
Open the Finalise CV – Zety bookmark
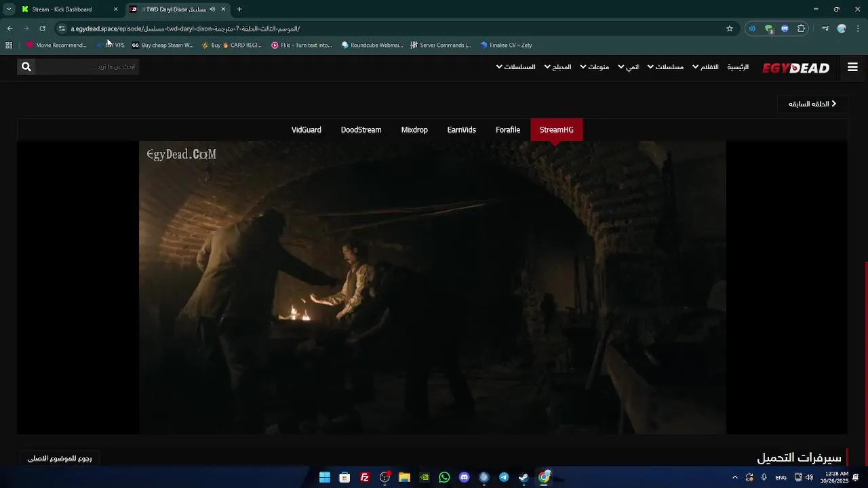506,45
